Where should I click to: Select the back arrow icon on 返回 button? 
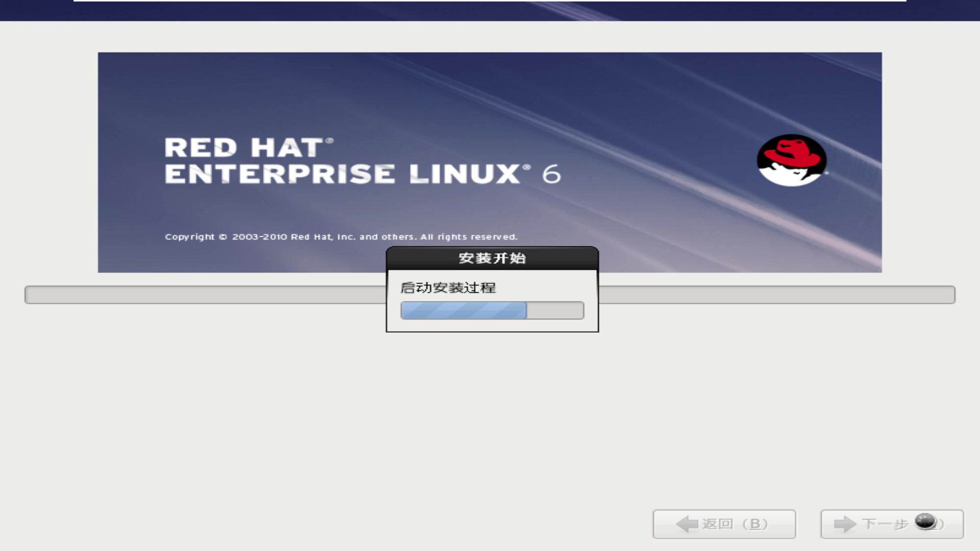coord(686,523)
